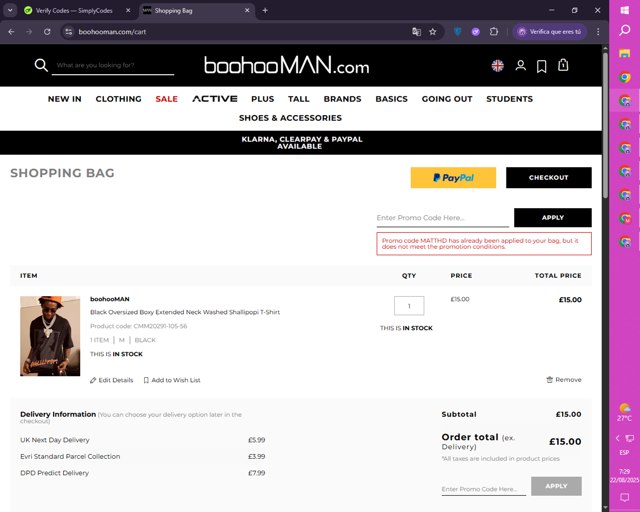Click the translate page icon
640x512 pixels.
[416, 31]
